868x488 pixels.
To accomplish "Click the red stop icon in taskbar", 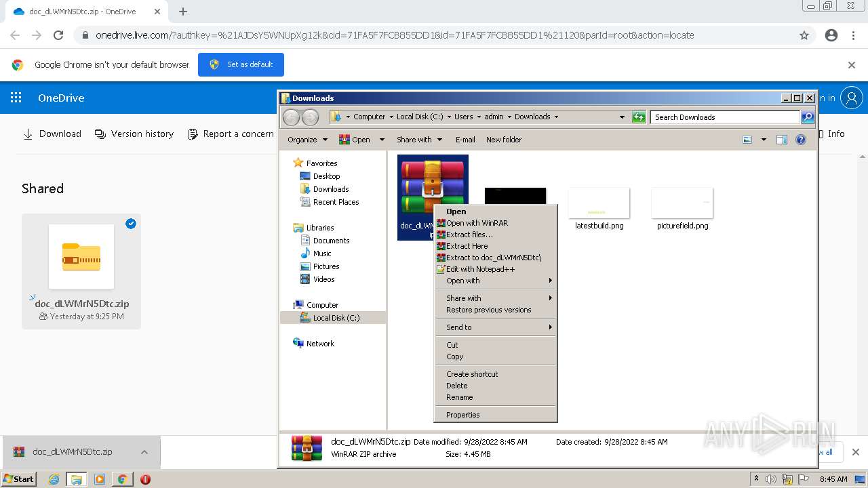I will click(145, 479).
